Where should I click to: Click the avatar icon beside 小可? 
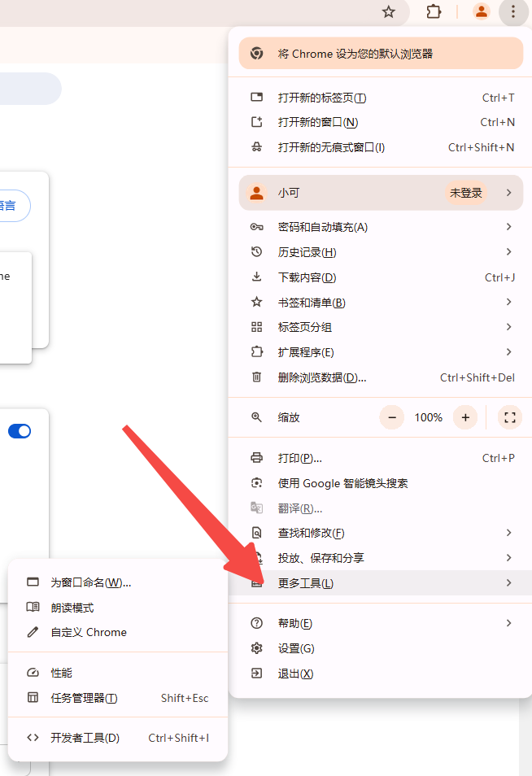pos(256,193)
